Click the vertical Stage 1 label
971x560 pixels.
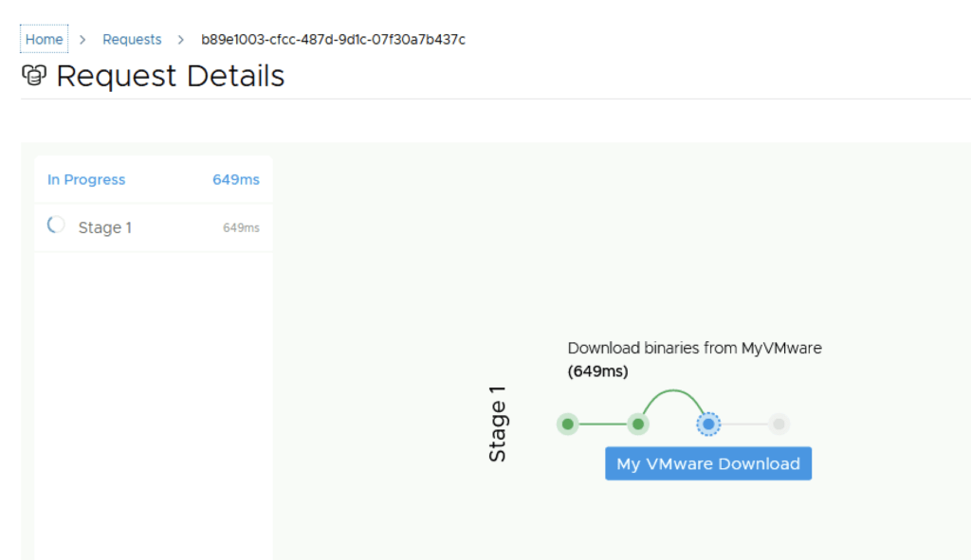[498, 424]
